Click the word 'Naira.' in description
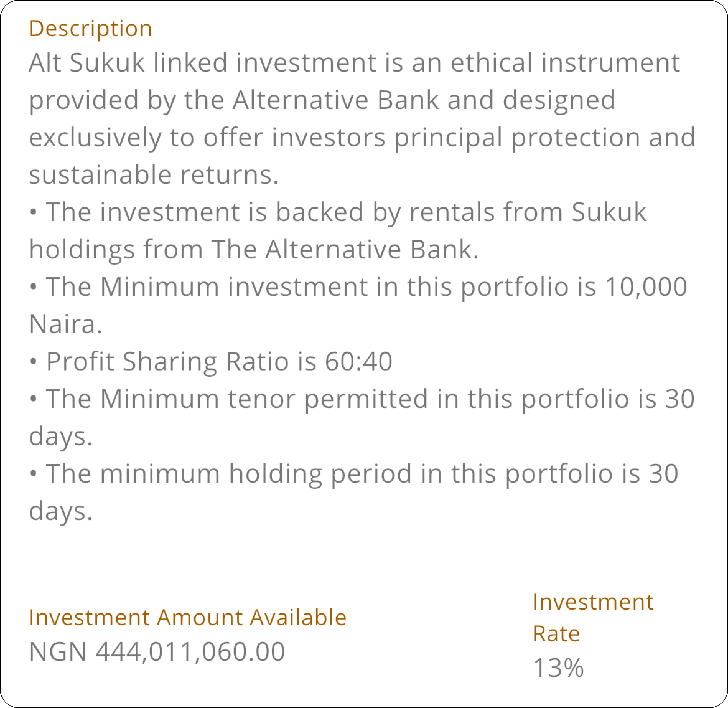Image resolution: width=728 pixels, height=708 pixels. pos(65,324)
